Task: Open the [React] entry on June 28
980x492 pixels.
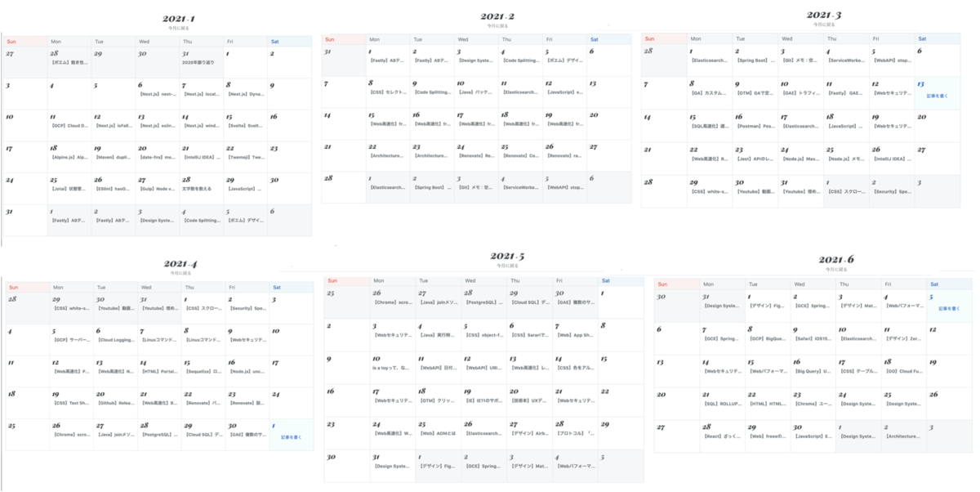Action: (721, 436)
